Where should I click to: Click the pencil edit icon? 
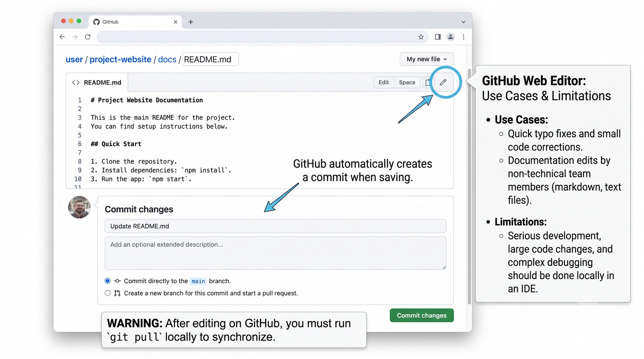coord(443,82)
